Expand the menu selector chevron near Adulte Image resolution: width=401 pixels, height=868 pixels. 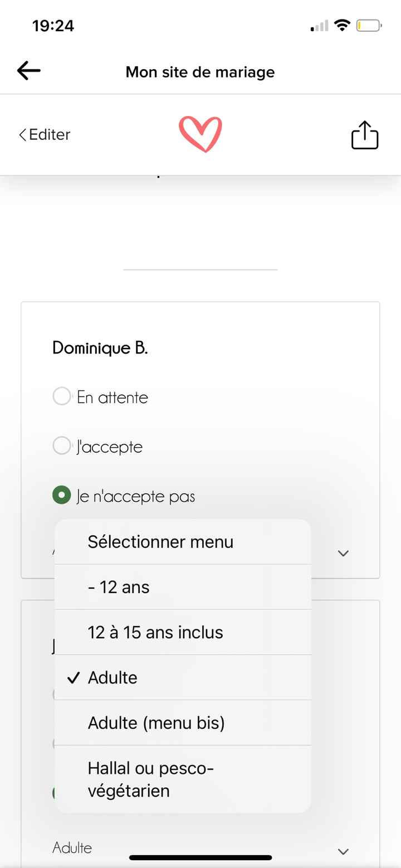(x=343, y=553)
